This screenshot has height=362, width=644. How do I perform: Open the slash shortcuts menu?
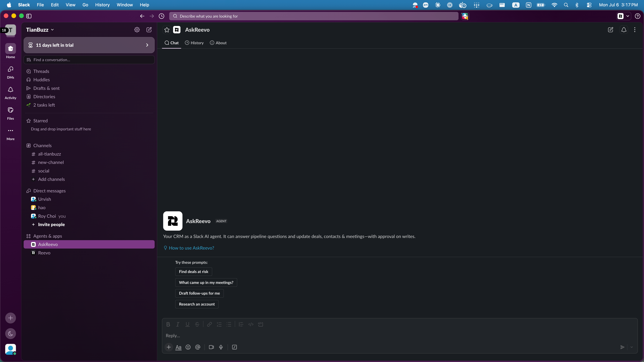pyautogui.click(x=234, y=347)
